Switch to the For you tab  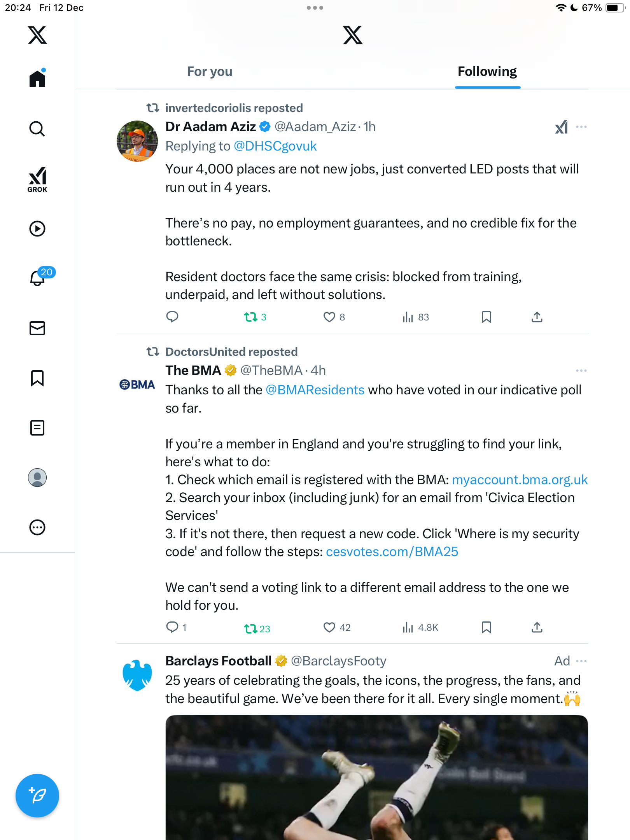click(210, 72)
